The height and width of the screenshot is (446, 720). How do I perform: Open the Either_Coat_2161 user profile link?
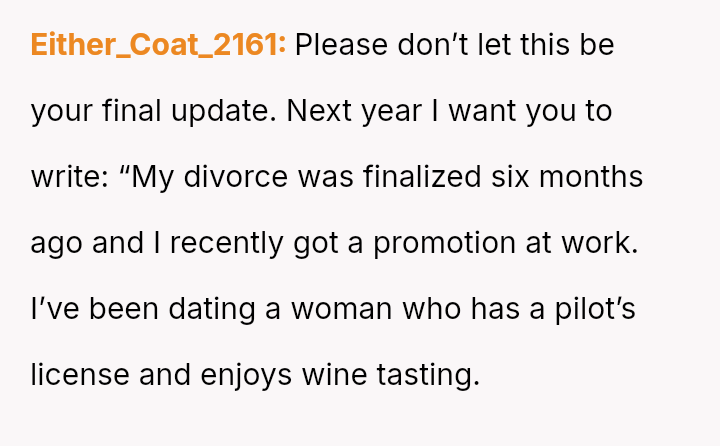point(158,45)
